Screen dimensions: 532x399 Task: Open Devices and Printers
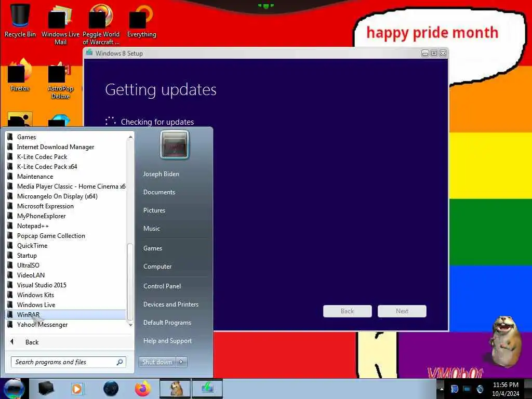[171, 304]
